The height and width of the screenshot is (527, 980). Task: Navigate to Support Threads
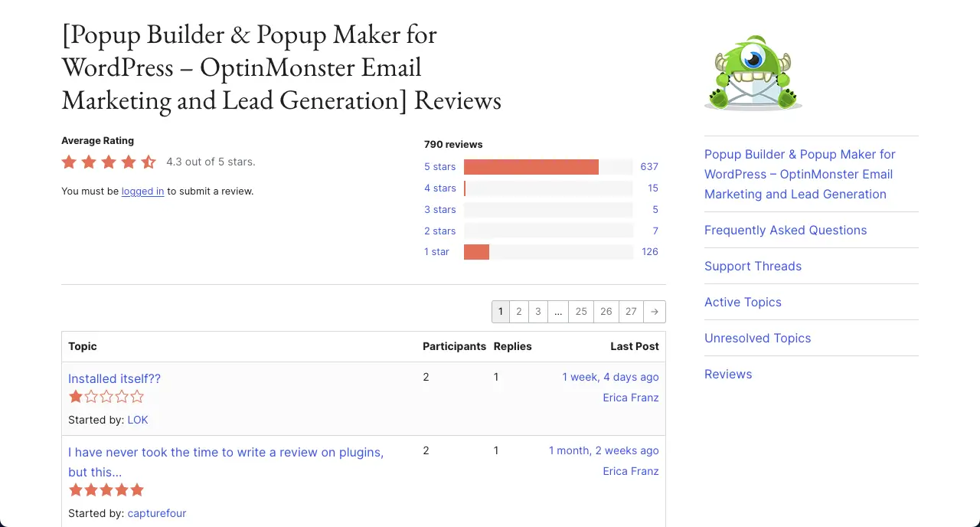pos(753,266)
